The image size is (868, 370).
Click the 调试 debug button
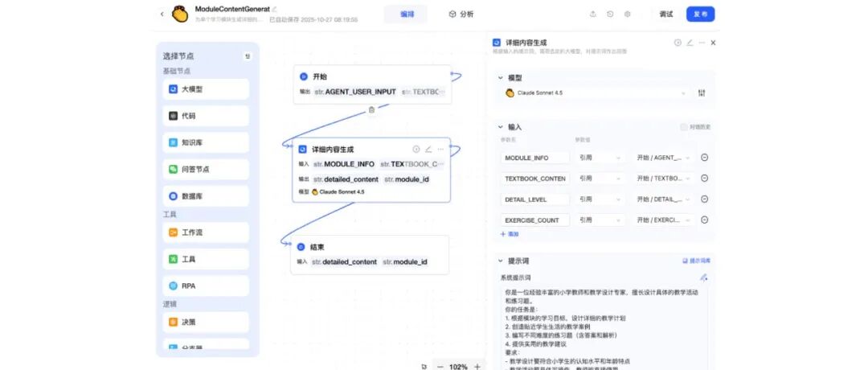coord(666,14)
